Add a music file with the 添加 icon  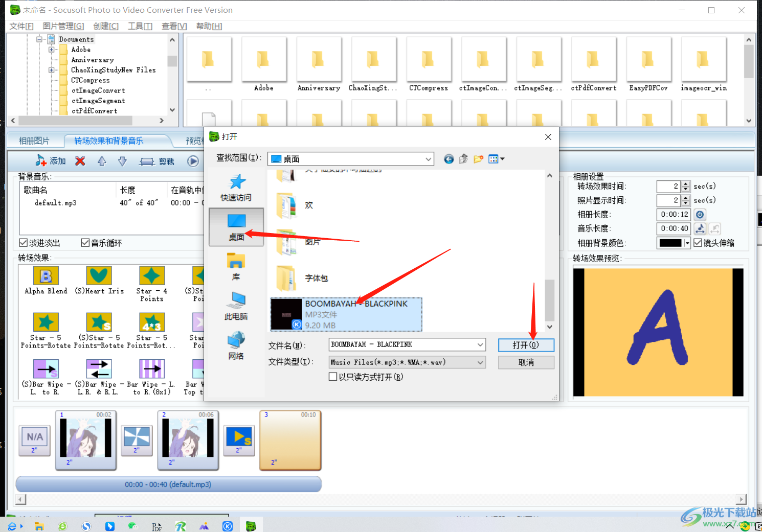pyautogui.click(x=50, y=161)
